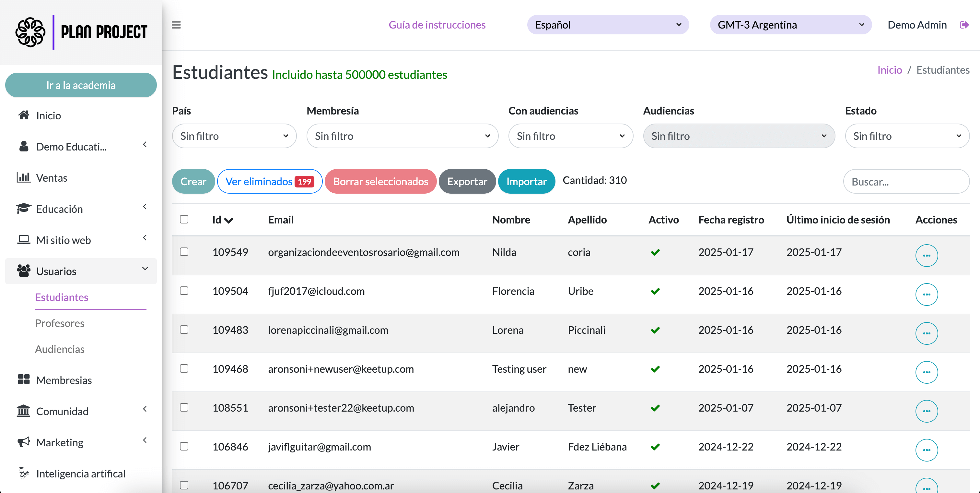Open actions menu for Lorena Piccinali

point(926,333)
